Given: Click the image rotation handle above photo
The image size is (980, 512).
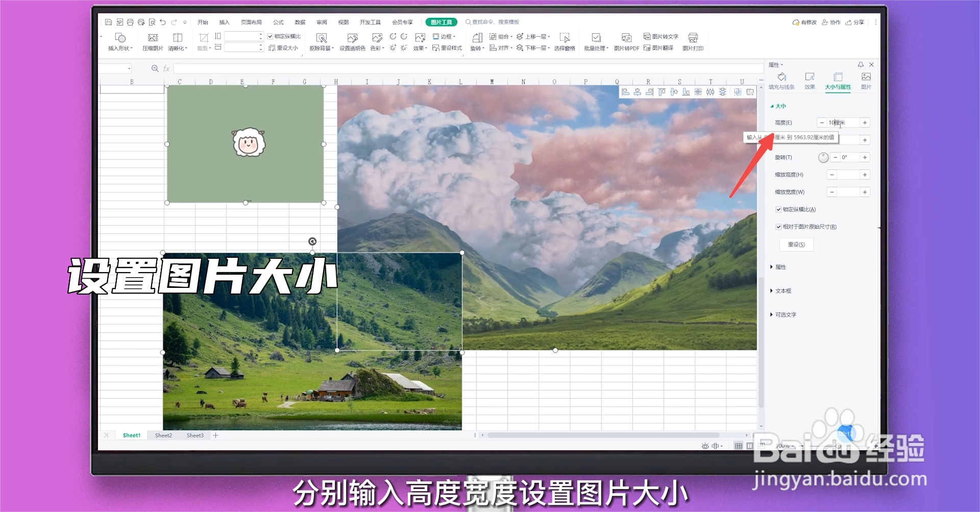Looking at the screenshot, I should (x=312, y=241).
